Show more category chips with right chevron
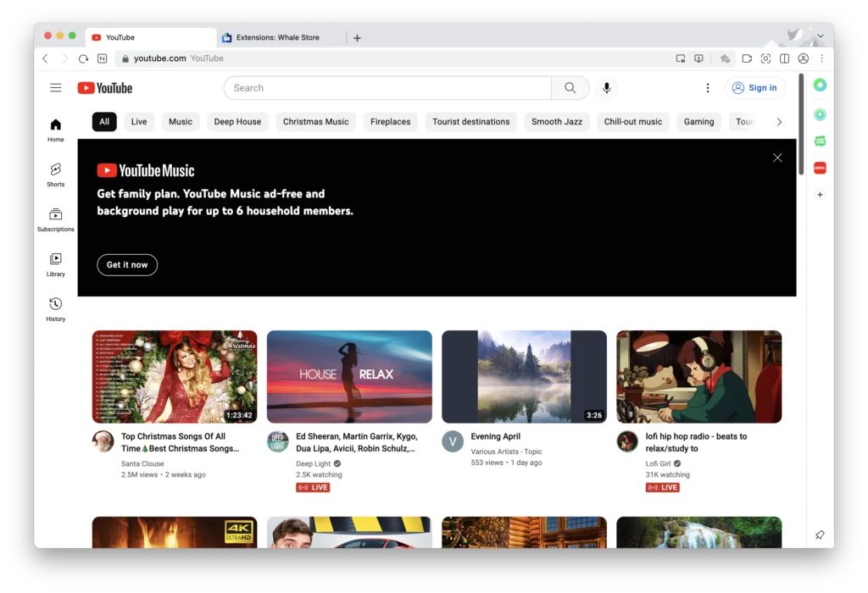This screenshot has height=593, width=868. click(x=779, y=122)
